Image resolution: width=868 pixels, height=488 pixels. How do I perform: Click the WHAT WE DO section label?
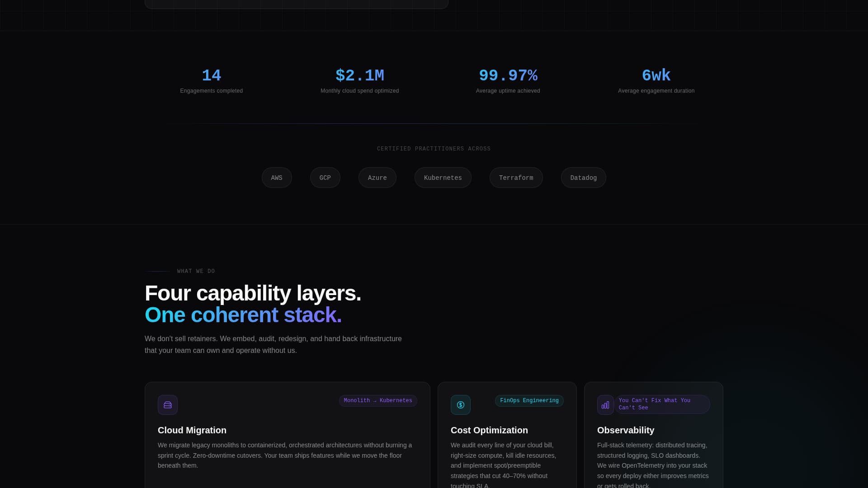[196, 271]
